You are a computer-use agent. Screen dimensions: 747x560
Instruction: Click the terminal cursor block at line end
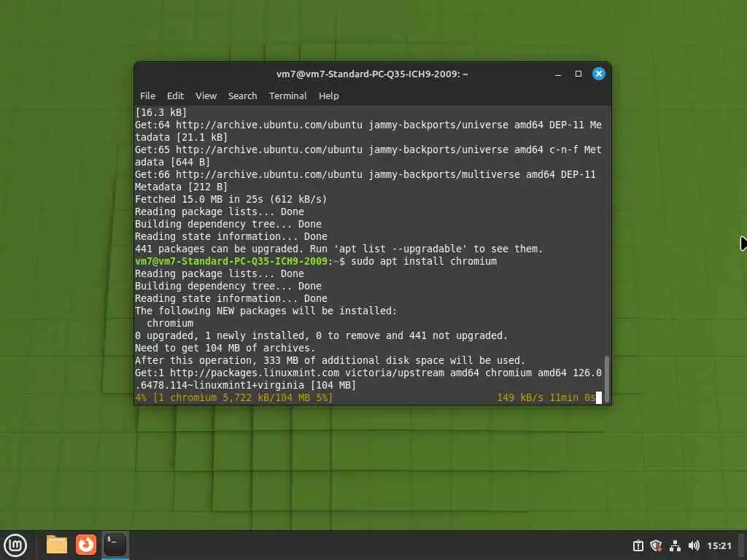point(599,397)
